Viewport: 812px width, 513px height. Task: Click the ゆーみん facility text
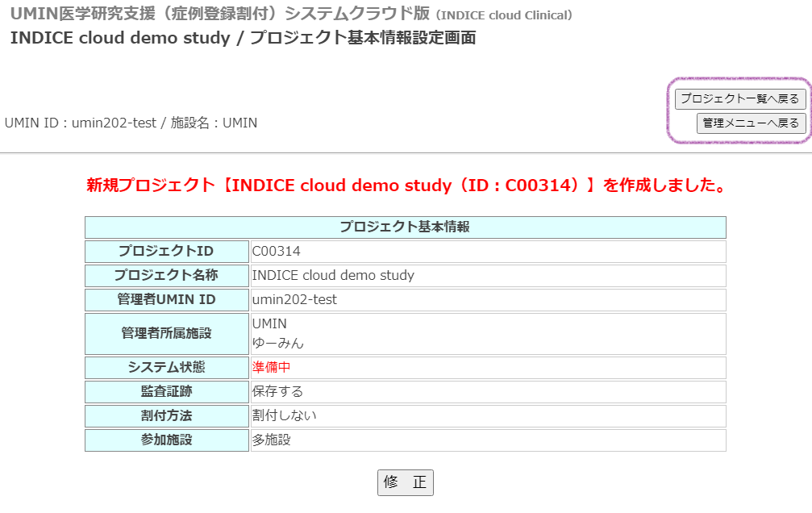(x=278, y=343)
